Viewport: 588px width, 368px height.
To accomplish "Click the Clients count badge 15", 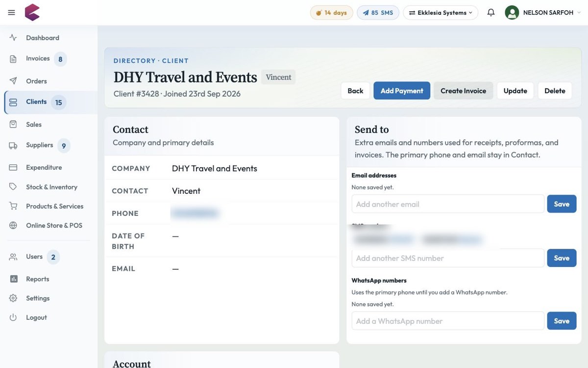I will click(x=58, y=103).
